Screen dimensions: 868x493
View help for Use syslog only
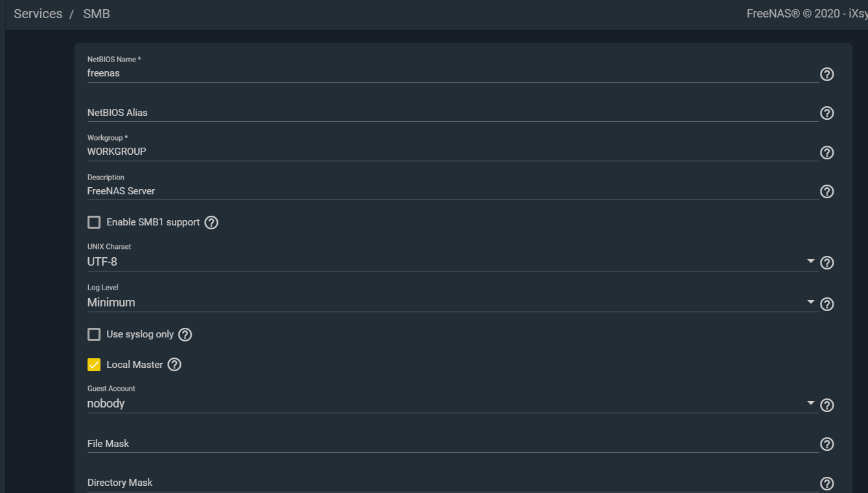(185, 335)
